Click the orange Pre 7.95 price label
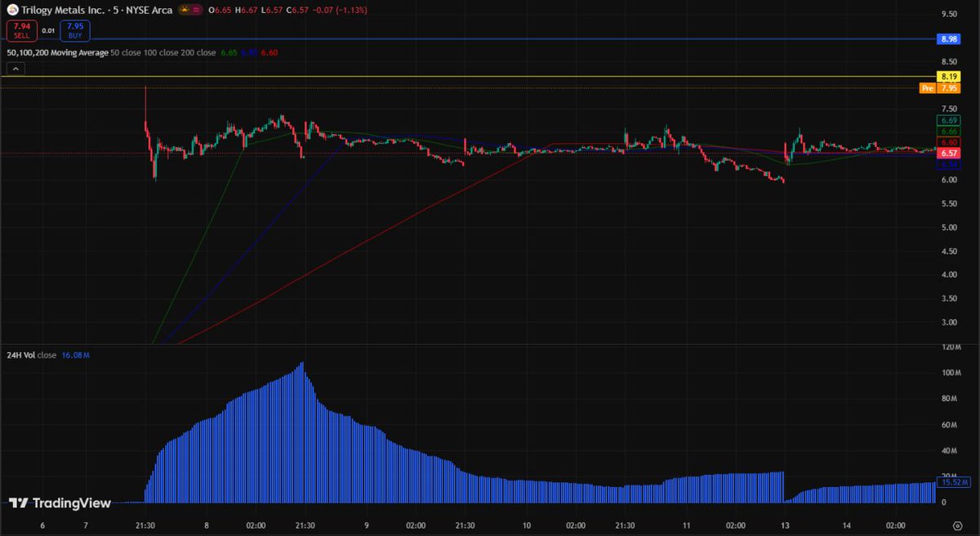 click(940, 87)
